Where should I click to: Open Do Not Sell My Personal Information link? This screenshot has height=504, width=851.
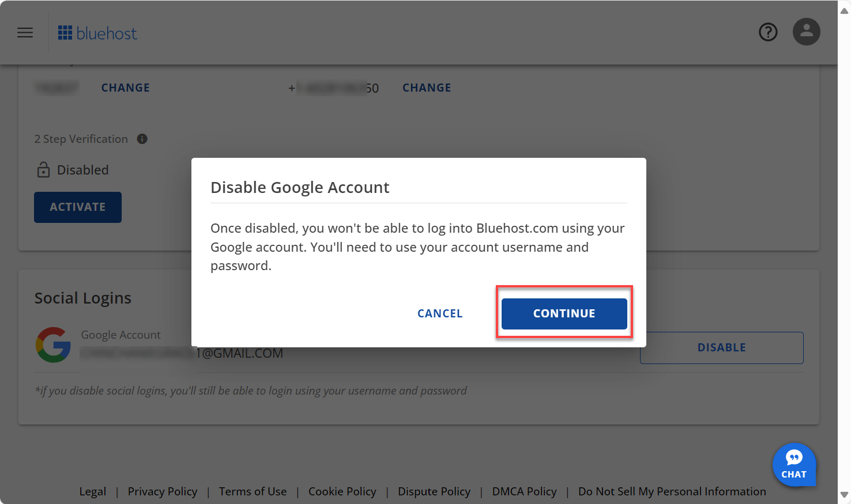(672, 491)
